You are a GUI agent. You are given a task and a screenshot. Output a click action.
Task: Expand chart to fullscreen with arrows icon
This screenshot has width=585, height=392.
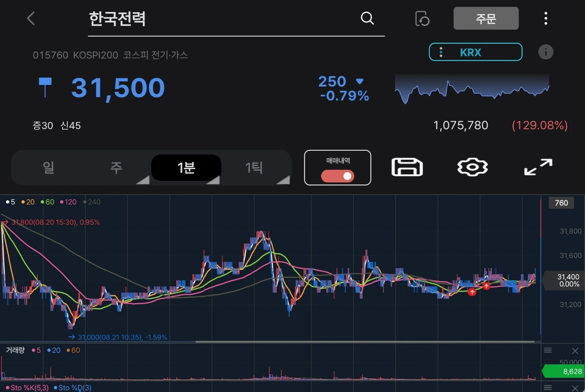[x=538, y=167]
